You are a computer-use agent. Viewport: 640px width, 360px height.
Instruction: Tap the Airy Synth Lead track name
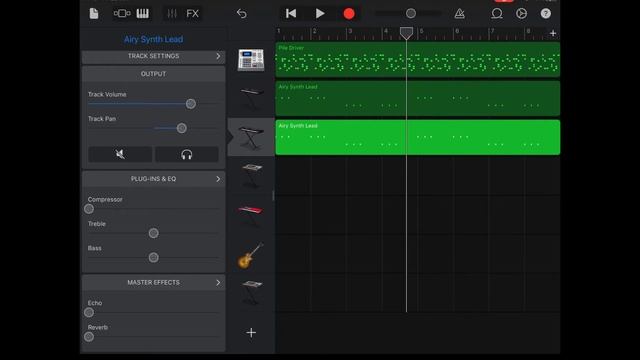point(153,39)
